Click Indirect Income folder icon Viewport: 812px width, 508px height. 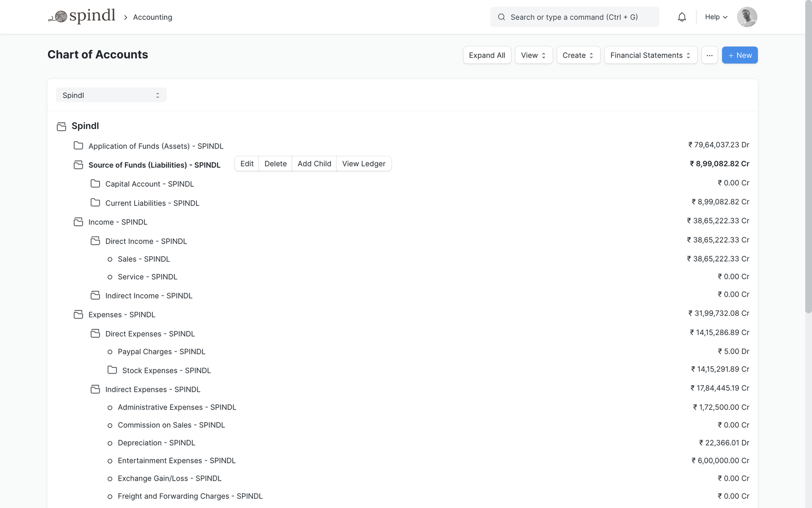coord(95,295)
